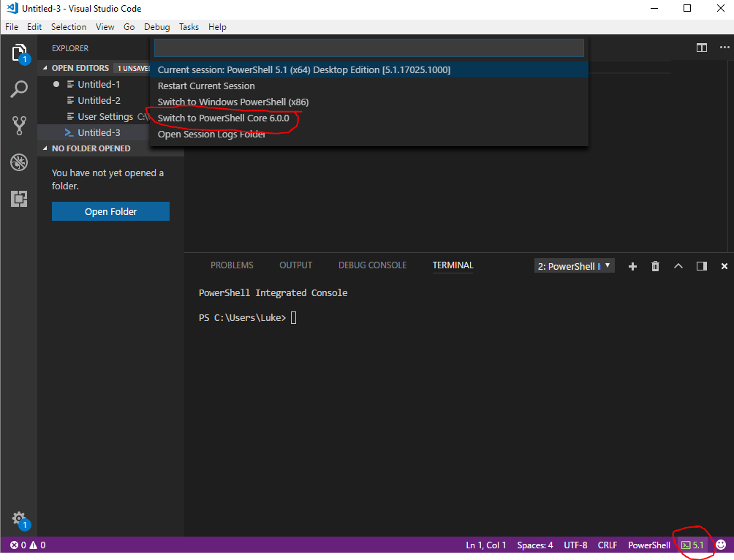This screenshot has height=560, width=734.
Task: Click the Ln 1, Col 1 status indicator
Action: (486, 545)
